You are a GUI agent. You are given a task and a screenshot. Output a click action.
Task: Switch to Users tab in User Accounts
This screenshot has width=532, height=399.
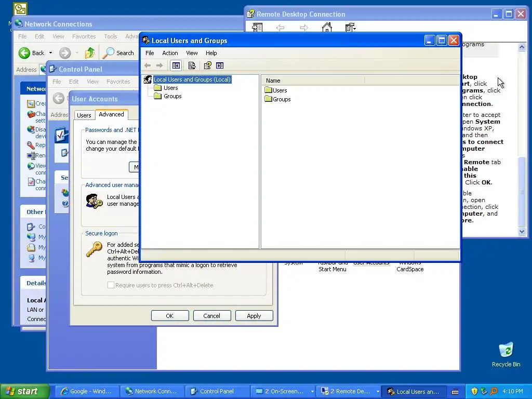(84, 115)
